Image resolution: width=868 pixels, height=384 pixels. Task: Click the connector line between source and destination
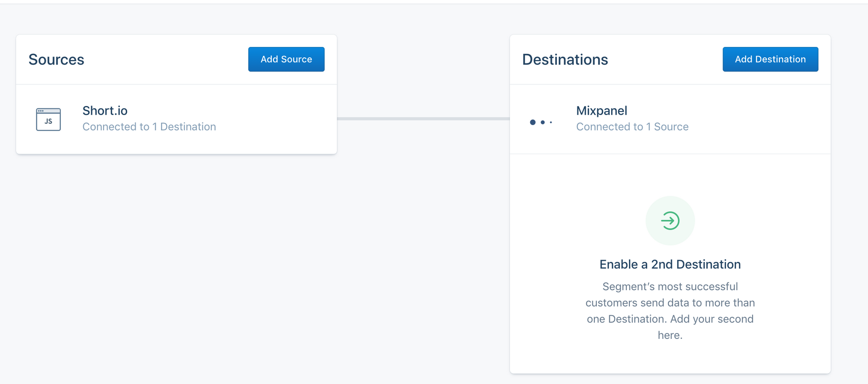point(423,119)
